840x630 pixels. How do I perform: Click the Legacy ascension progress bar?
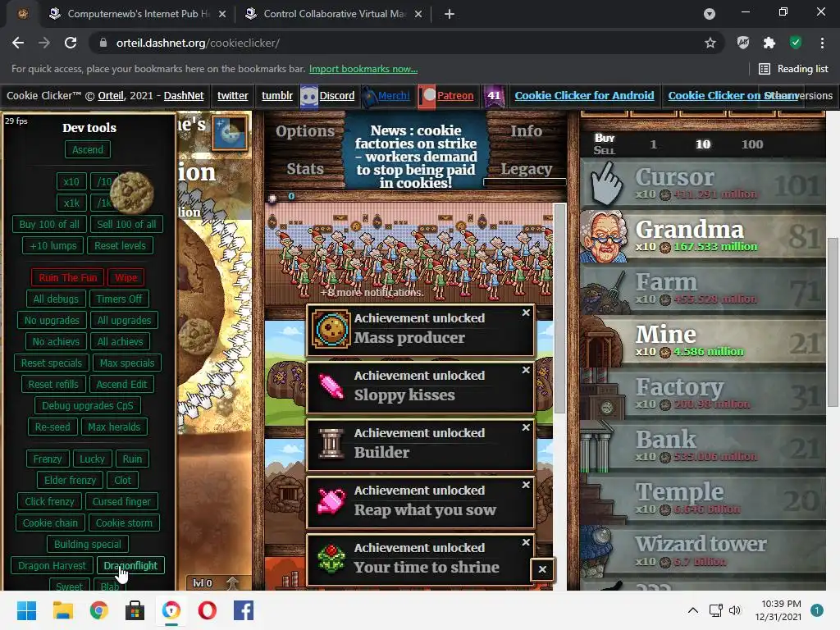(x=525, y=182)
